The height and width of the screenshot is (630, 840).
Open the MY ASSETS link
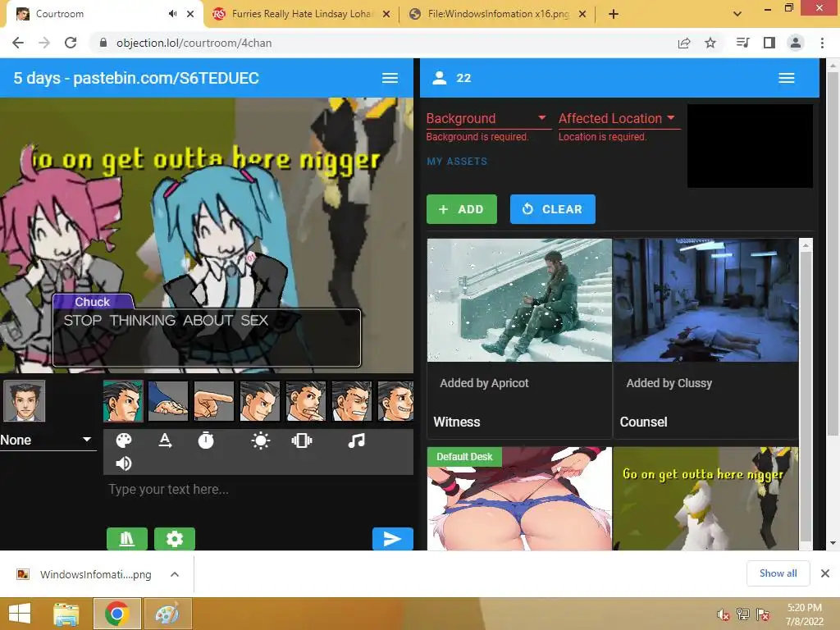[457, 162]
